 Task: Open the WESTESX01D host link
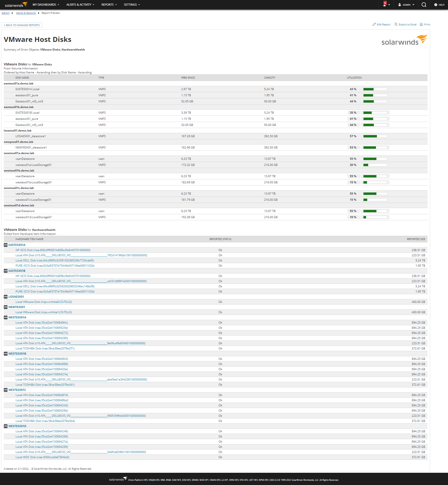pyautogui.click(x=17, y=426)
